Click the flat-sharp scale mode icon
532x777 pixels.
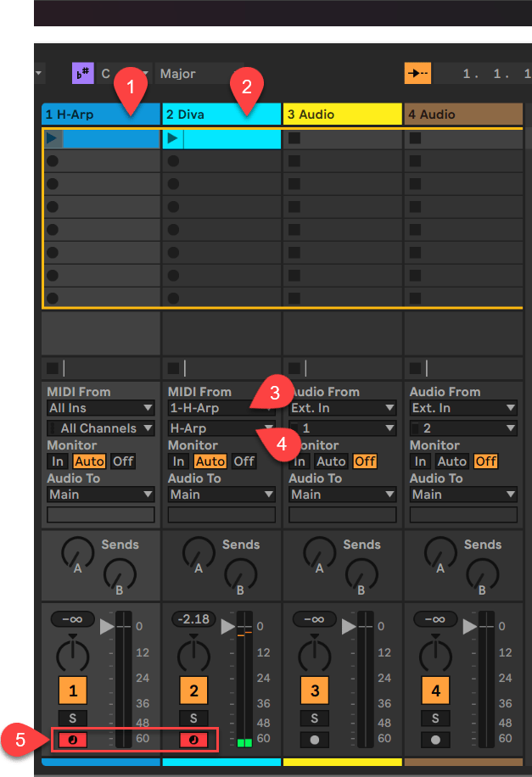pyautogui.click(x=82, y=74)
